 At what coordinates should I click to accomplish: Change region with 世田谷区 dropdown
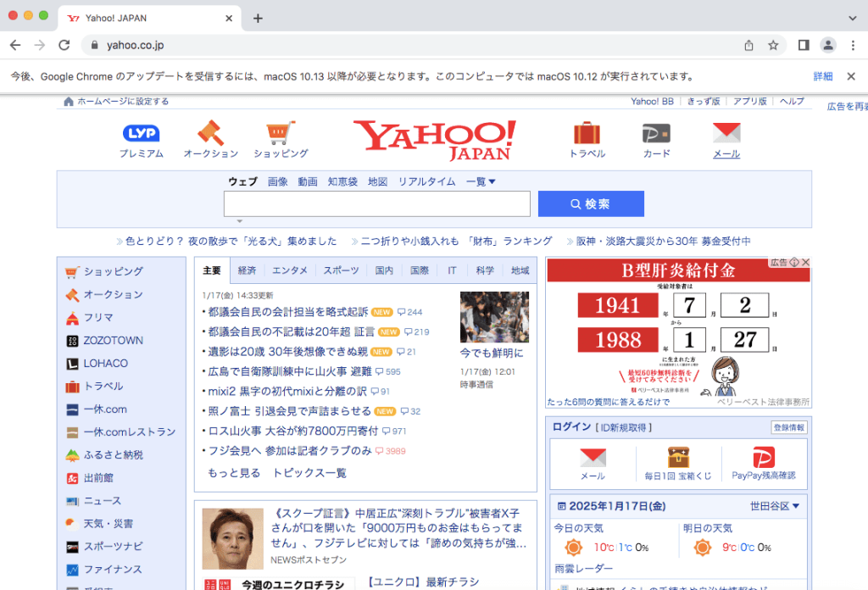pyautogui.click(x=775, y=506)
